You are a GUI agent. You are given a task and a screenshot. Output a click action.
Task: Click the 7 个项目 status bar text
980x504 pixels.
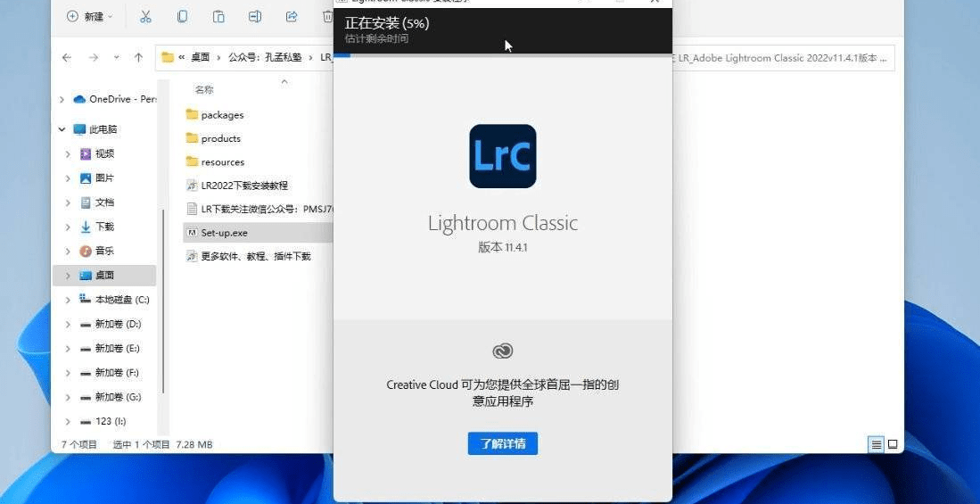(x=78, y=444)
